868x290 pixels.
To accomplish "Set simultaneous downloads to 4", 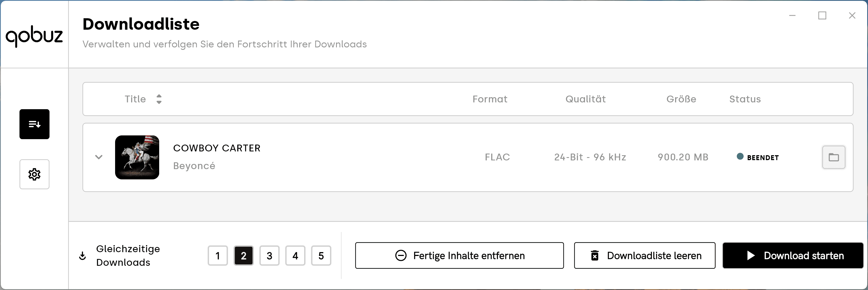I will click(x=295, y=256).
